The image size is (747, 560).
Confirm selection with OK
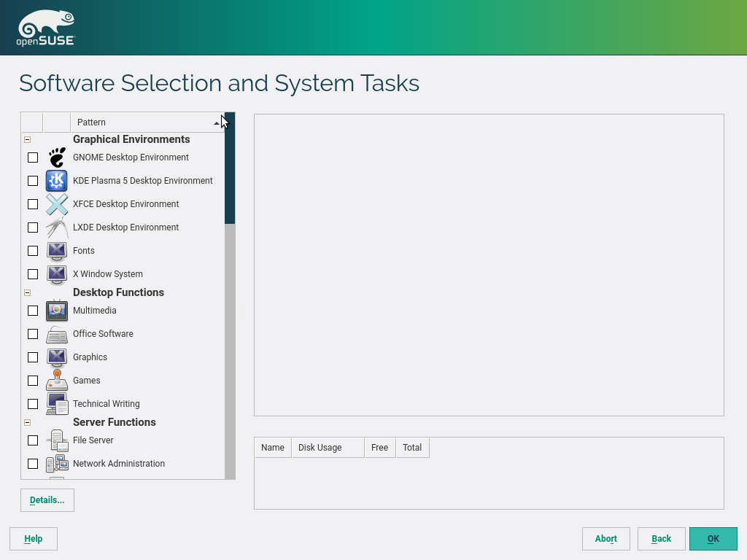tap(713, 539)
